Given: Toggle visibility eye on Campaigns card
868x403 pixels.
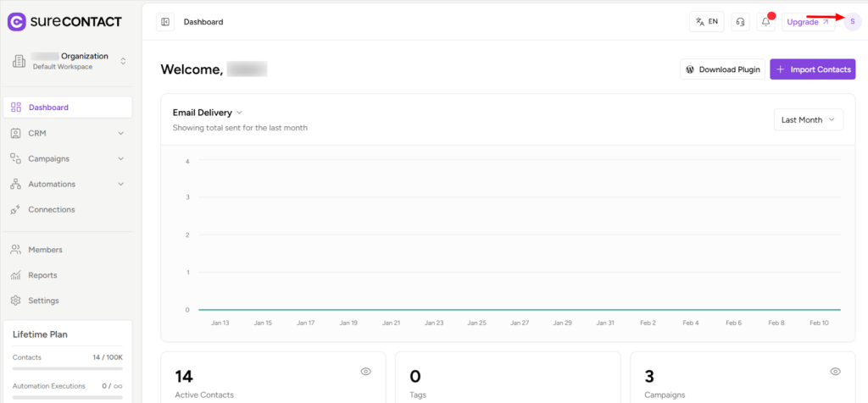Looking at the screenshot, I should pyautogui.click(x=835, y=372).
